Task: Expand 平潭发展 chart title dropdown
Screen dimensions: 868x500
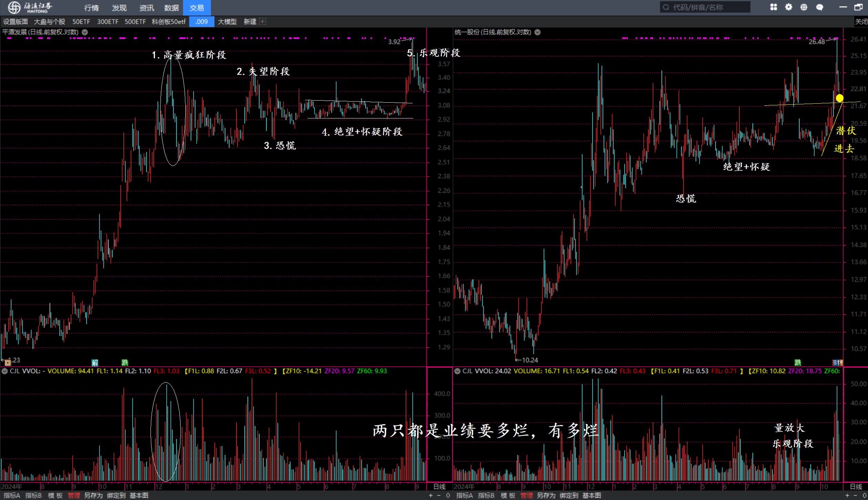Action: pyautogui.click(x=85, y=32)
